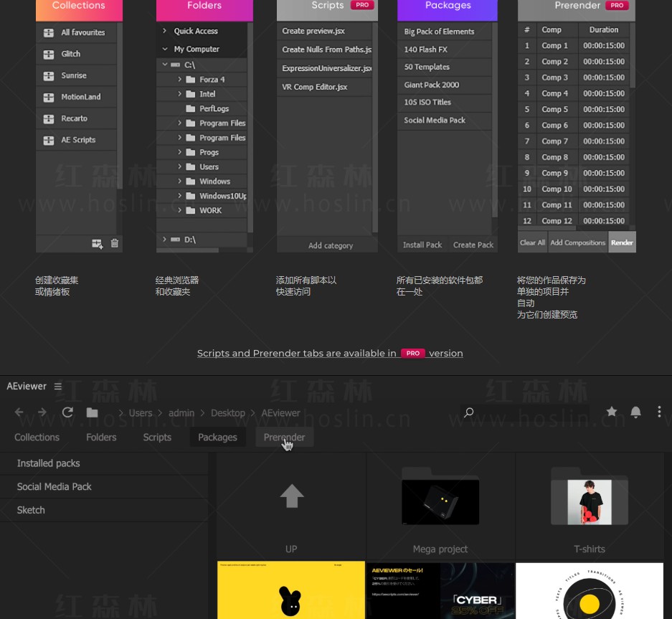Click the MotionLand collection icon
672x619 pixels.
(x=49, y=98)
